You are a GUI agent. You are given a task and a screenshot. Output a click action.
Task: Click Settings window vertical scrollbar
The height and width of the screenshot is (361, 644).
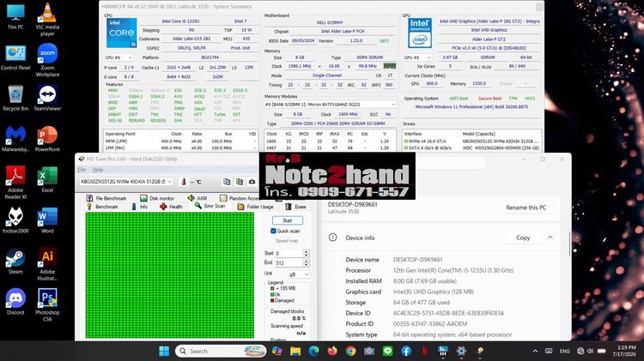[x=569, y=244]
